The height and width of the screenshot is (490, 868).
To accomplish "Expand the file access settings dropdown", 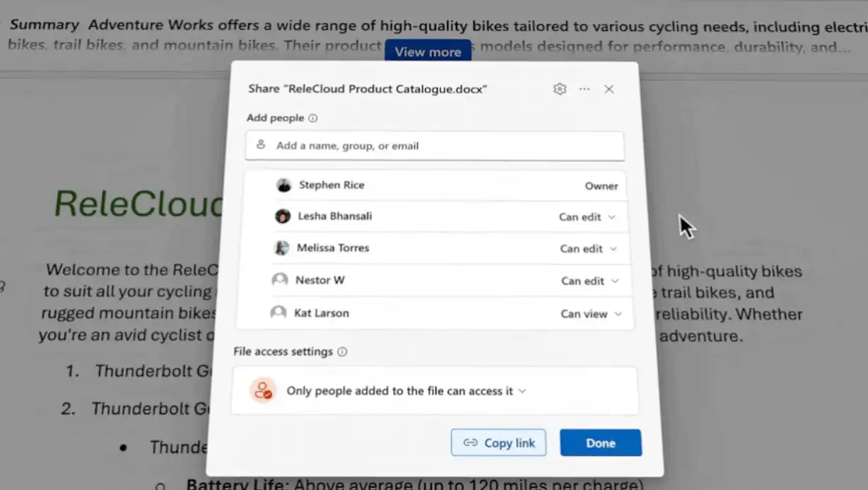I will 522,390.
